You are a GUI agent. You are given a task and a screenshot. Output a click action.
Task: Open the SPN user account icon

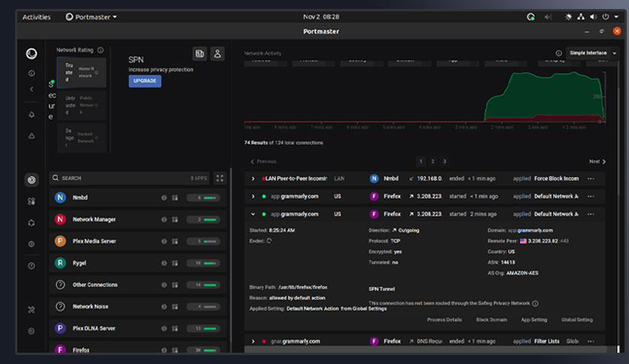pos(217,53)
